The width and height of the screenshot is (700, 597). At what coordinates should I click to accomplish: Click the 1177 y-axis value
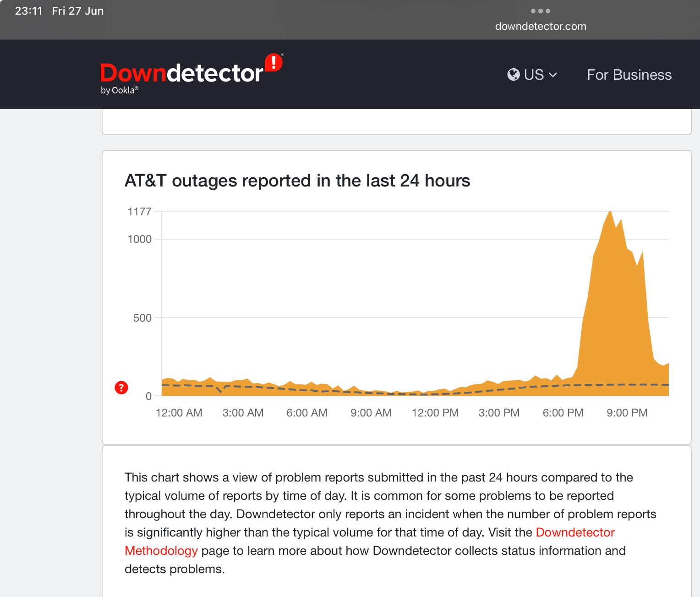pos(139,212)
